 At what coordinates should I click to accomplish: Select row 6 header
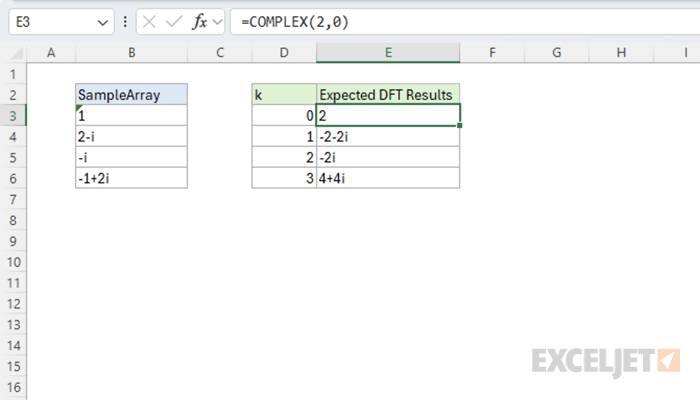[x=13, y=179]
